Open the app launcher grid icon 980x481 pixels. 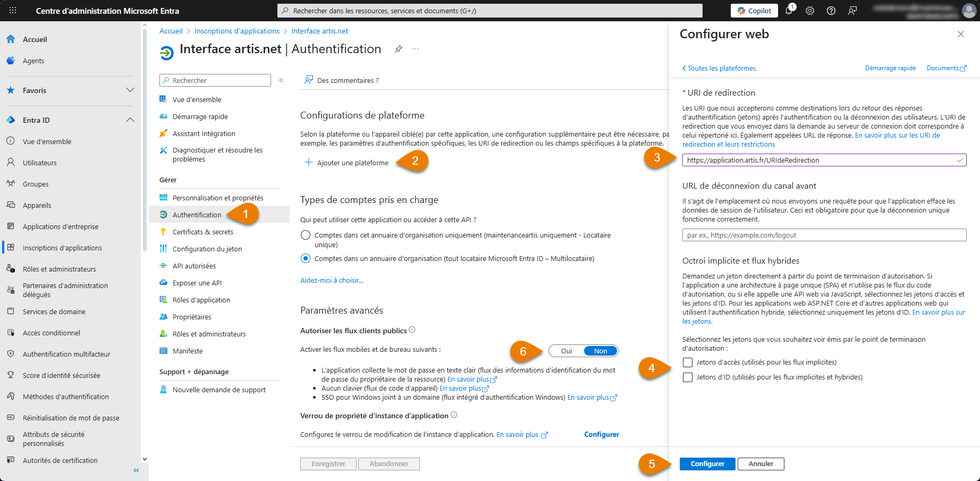[13, 11]
